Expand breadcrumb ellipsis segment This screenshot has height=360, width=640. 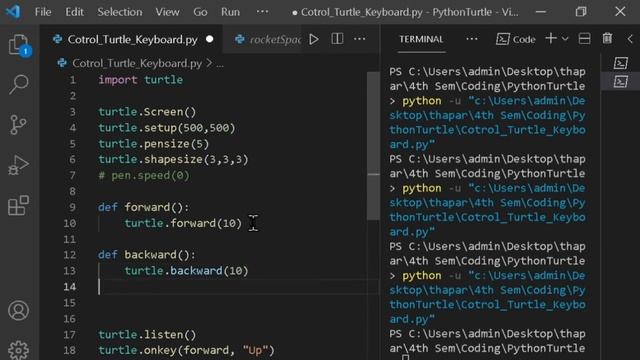coord(220,64)
